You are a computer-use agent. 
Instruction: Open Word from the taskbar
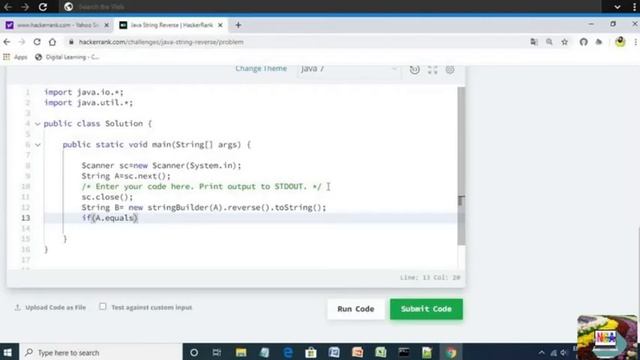click(x=334, y=352)
